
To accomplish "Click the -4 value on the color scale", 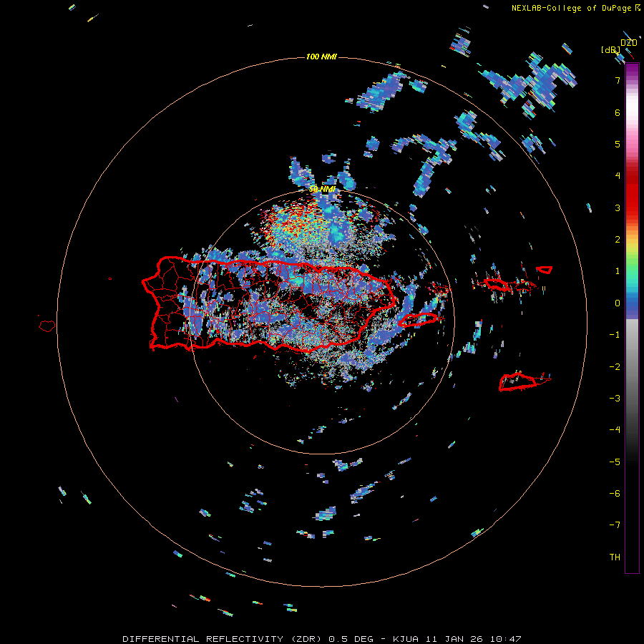I will point(615,429).
